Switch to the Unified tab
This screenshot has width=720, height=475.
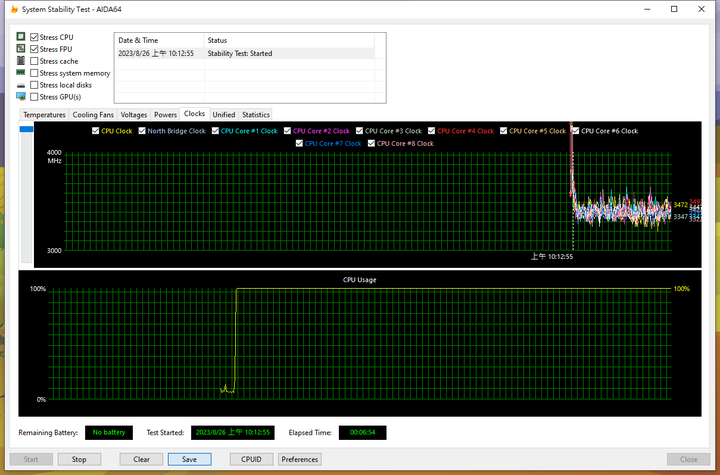tap(224, 115)
